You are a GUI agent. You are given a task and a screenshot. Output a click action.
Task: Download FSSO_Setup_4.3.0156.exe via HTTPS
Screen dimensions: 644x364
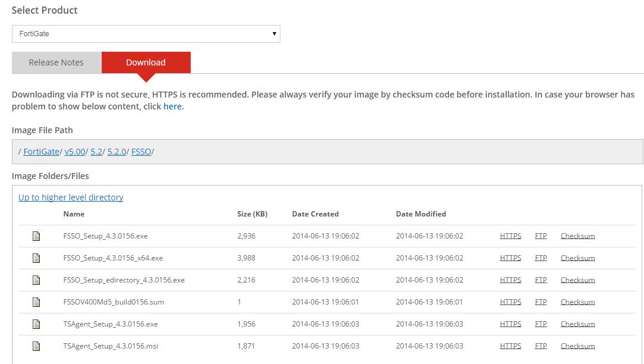510,236
